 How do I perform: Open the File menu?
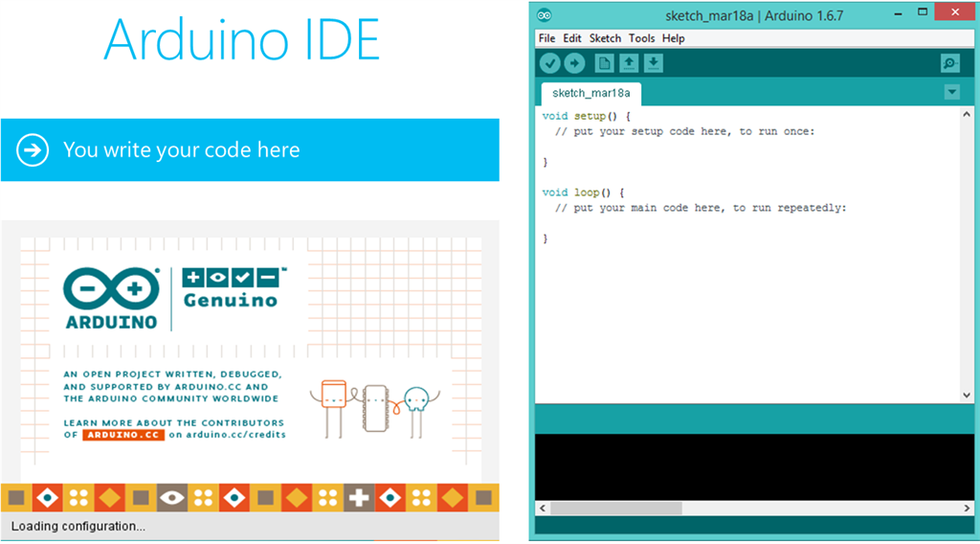click(x=546, y=38)
